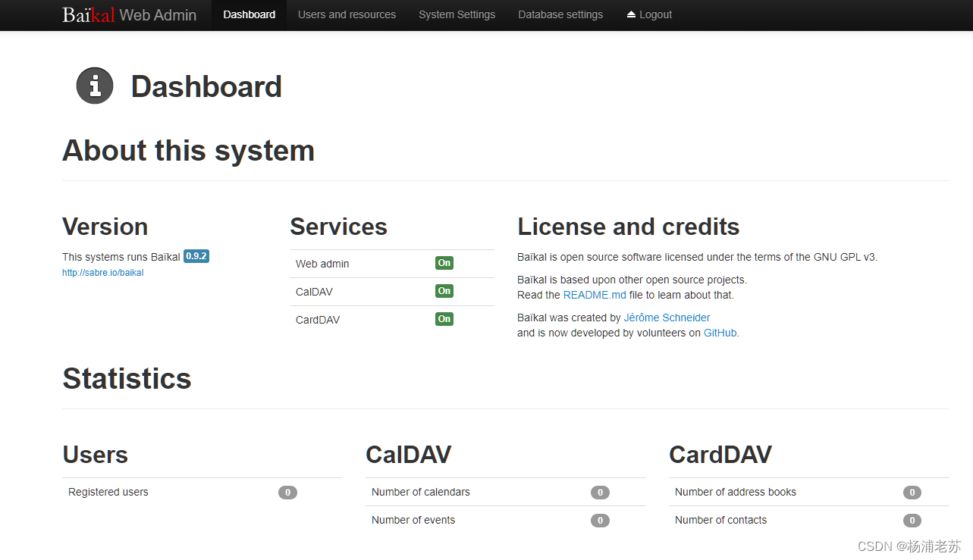
Task: Click 'This systems runs Baïkal' text
Action: point(121,257)
